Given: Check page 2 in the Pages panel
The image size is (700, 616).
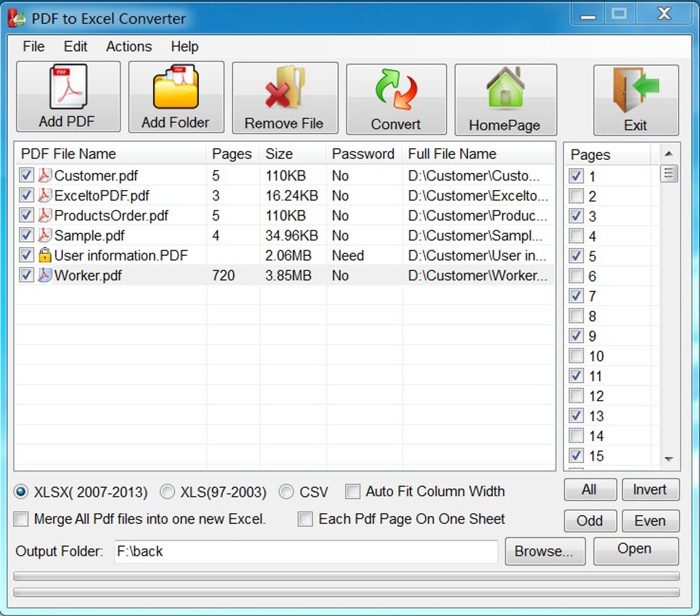Looking at the screenshot, I should click(x=576, y=196).
